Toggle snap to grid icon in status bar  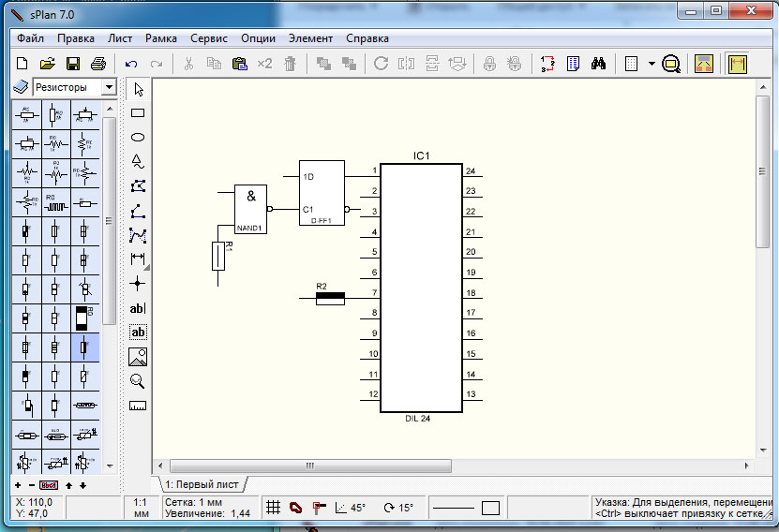click(319, 508)
